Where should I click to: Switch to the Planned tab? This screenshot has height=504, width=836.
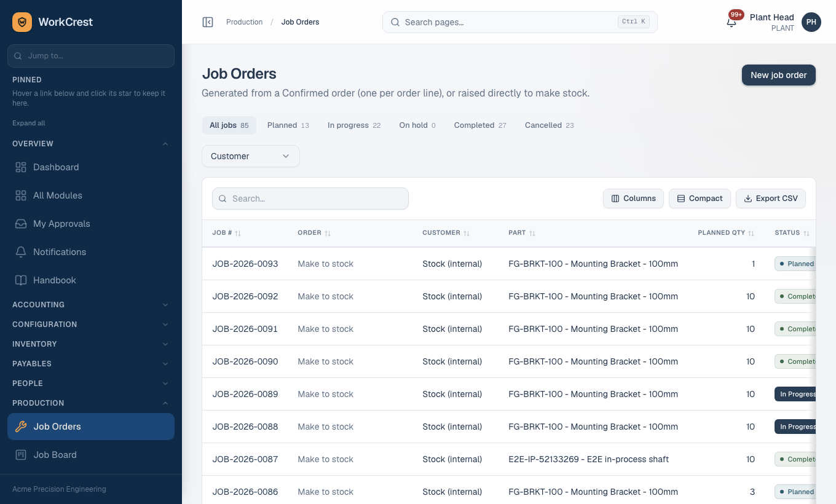pyautogui.click(x=288, y=125)
